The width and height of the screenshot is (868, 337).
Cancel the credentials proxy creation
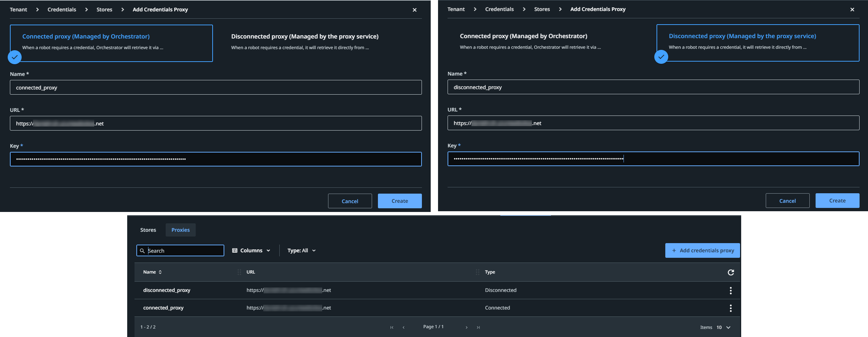point(350,201)
